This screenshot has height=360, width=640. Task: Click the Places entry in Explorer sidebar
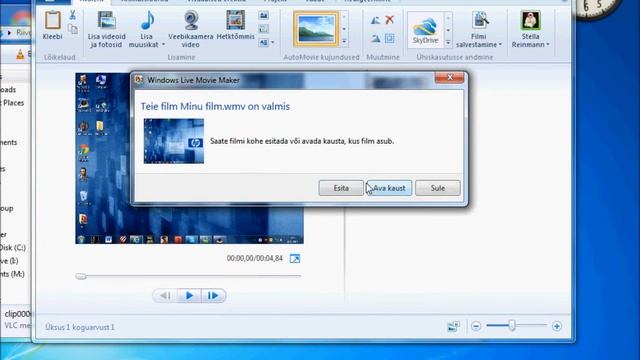point(13,103)
